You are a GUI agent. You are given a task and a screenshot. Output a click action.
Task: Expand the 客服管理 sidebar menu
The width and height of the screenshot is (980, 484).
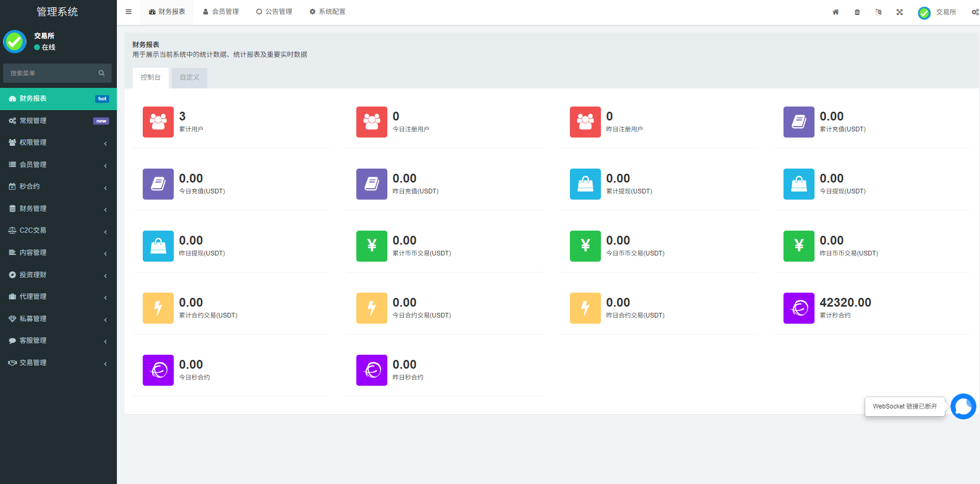tap(58, 340)
